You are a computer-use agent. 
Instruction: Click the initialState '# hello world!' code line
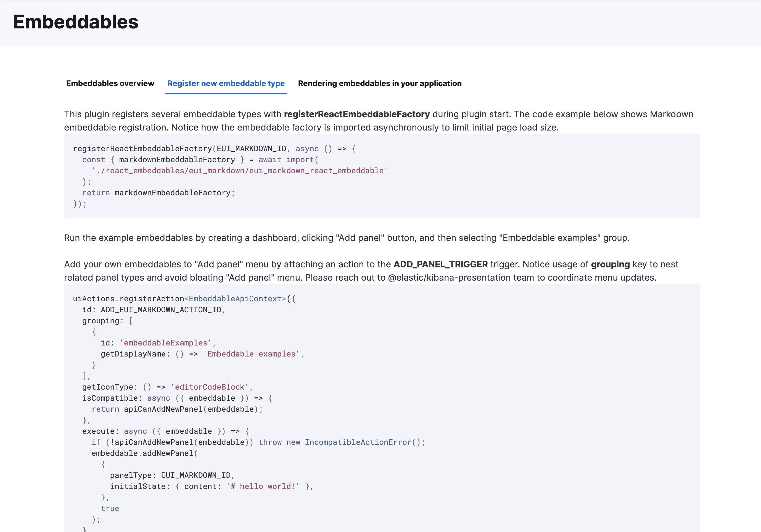click(x=212, y=486)
